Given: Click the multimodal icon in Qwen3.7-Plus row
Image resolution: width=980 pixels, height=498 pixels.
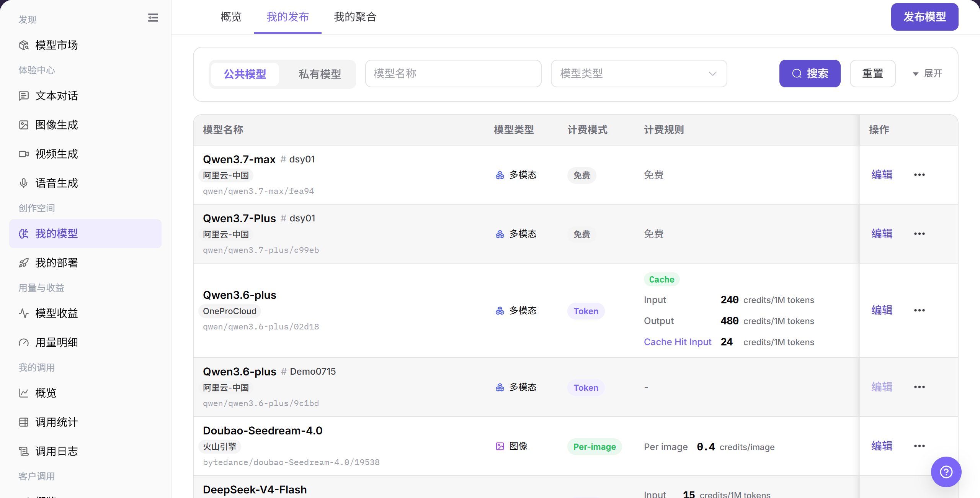Looking at the screenshot, I should coord(500,234).
